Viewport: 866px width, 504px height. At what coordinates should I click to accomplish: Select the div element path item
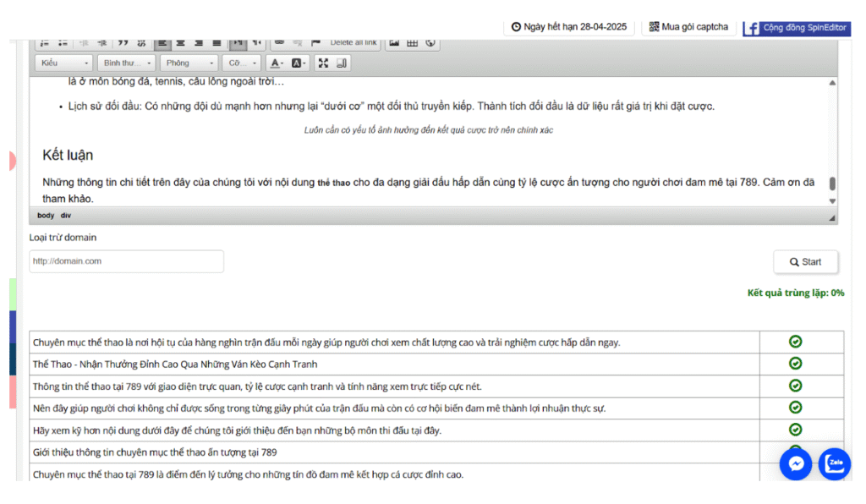pos(66,216)
